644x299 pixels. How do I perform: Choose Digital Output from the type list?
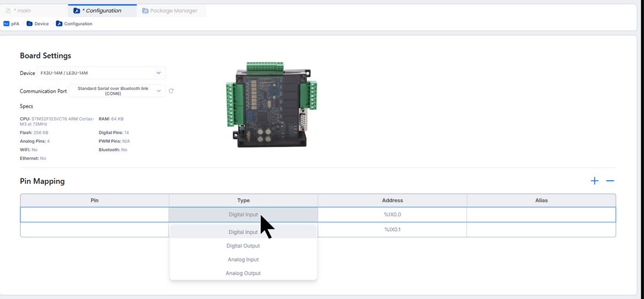tap(243, 246)
